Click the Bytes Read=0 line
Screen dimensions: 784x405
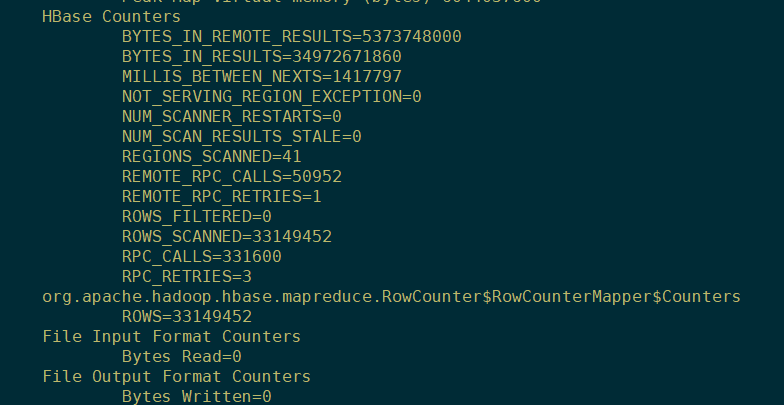click(181, 356)
